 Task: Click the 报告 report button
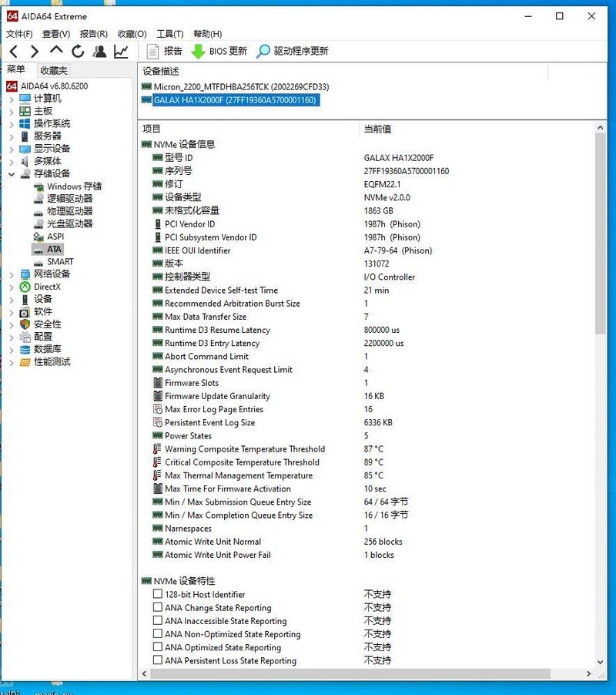164,52
